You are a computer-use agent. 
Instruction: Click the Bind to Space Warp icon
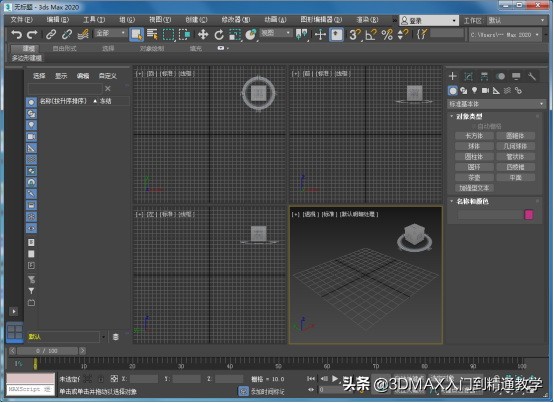pos(83,34)
